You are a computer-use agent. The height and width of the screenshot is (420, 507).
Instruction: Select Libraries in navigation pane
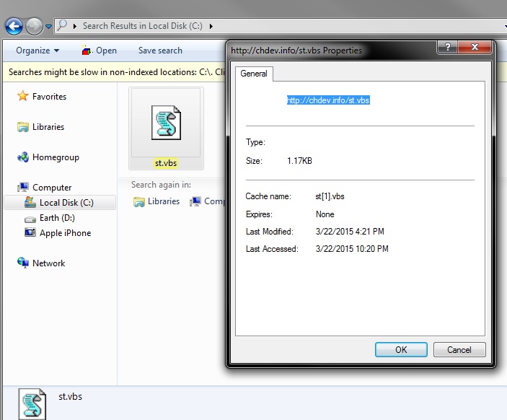pos(48,127)
